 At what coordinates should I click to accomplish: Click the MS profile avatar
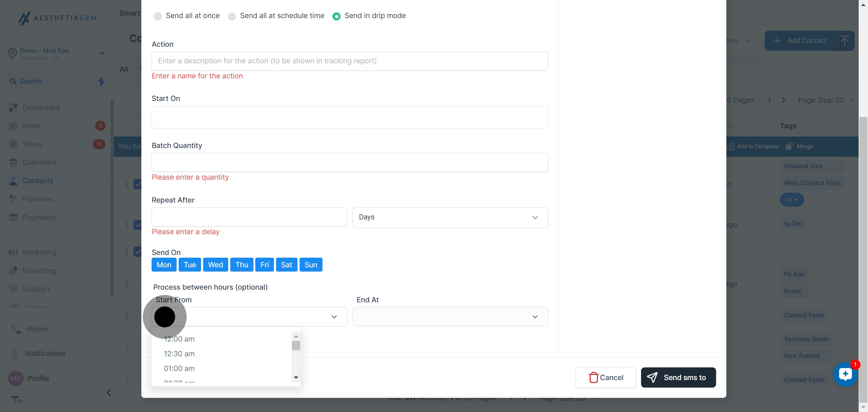tap(15, 378)
